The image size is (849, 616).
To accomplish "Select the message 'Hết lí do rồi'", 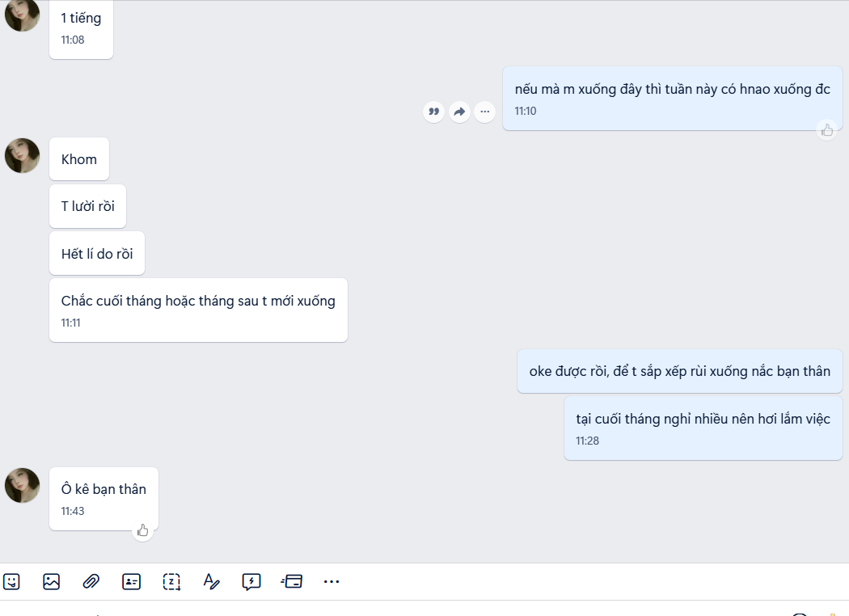I will (97, 253).
